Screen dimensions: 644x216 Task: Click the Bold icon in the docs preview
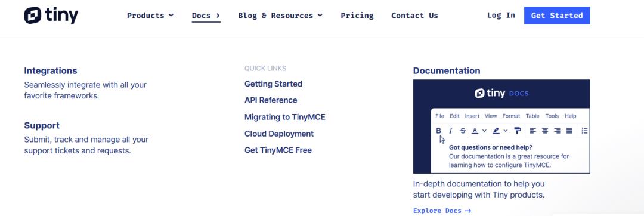[x=438, y=131]
